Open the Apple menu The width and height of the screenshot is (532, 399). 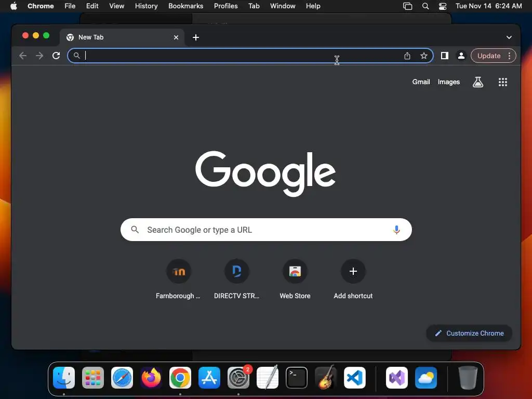click(14, 6)
